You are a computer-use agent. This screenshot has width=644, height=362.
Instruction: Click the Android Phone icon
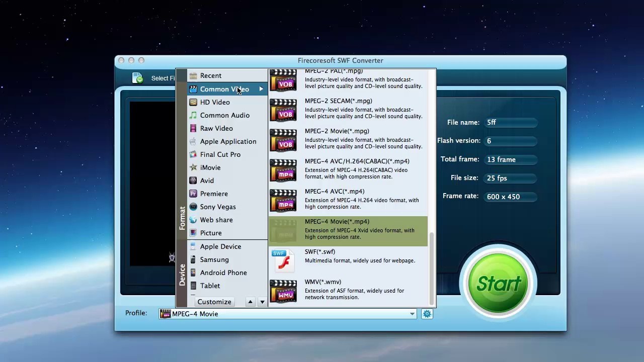[x=193, y=273]
